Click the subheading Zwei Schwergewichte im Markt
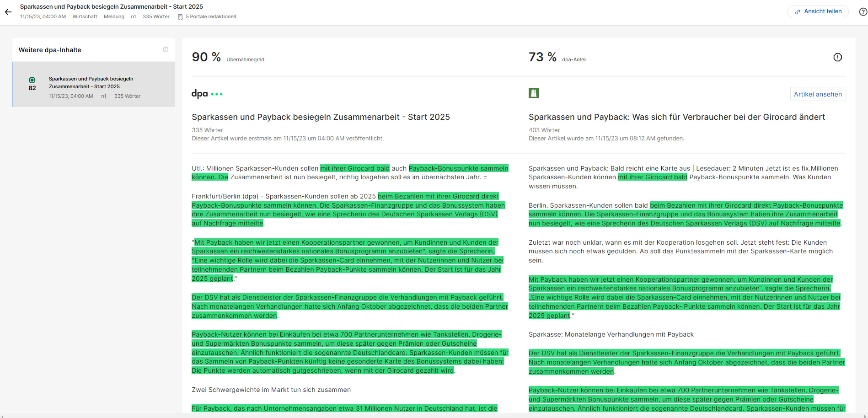The image size is (868, 418). click(271, 390)
